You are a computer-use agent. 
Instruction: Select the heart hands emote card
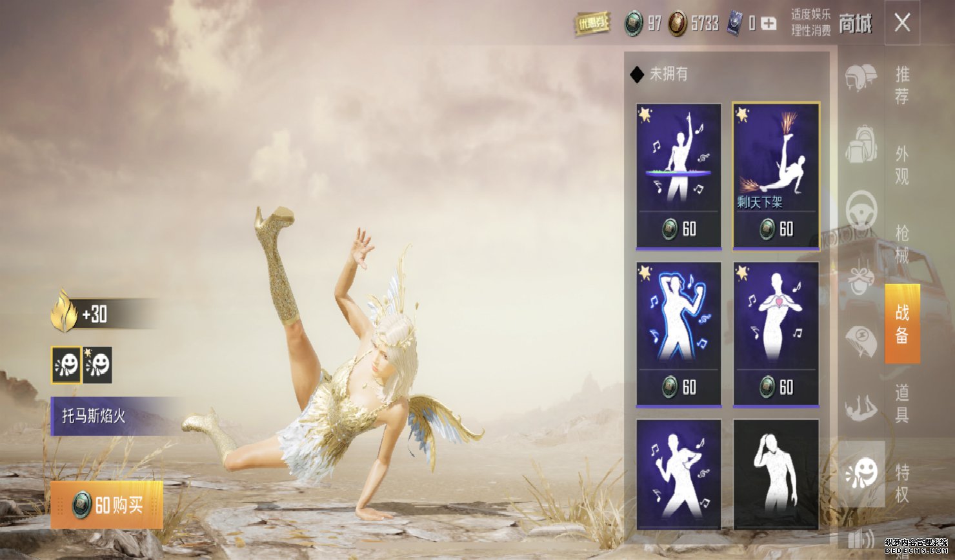click(x=776, y=334)
